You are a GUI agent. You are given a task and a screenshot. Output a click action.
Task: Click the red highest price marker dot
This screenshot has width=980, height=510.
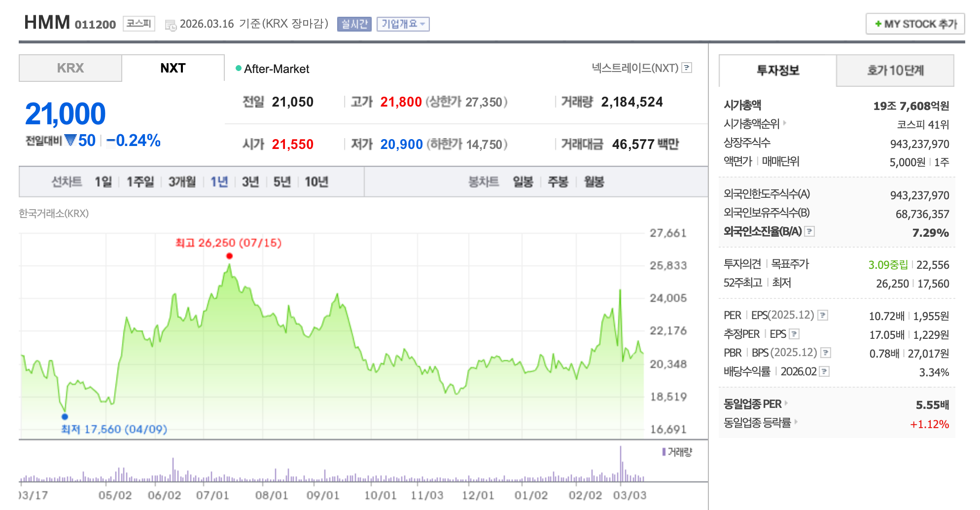229,256
